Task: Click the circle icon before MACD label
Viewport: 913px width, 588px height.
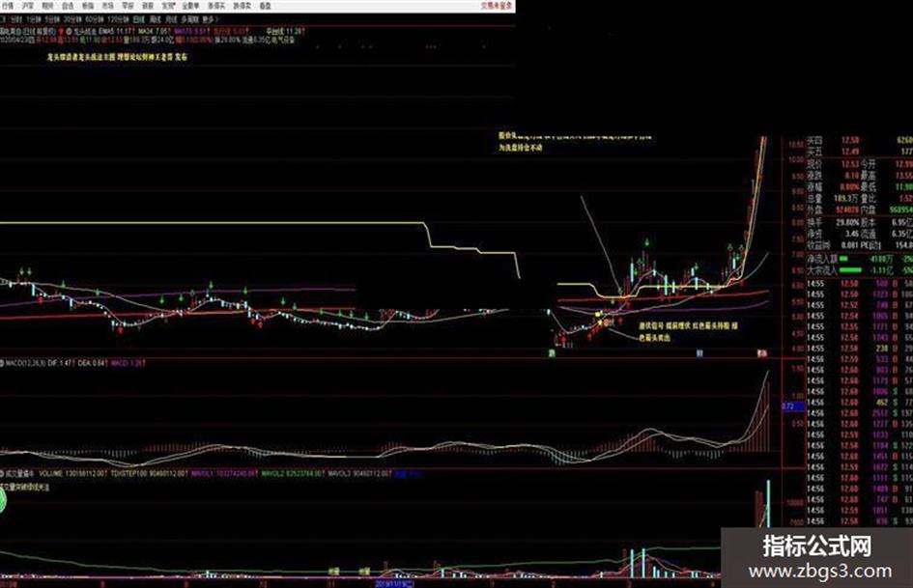Action: click(2, 363)
